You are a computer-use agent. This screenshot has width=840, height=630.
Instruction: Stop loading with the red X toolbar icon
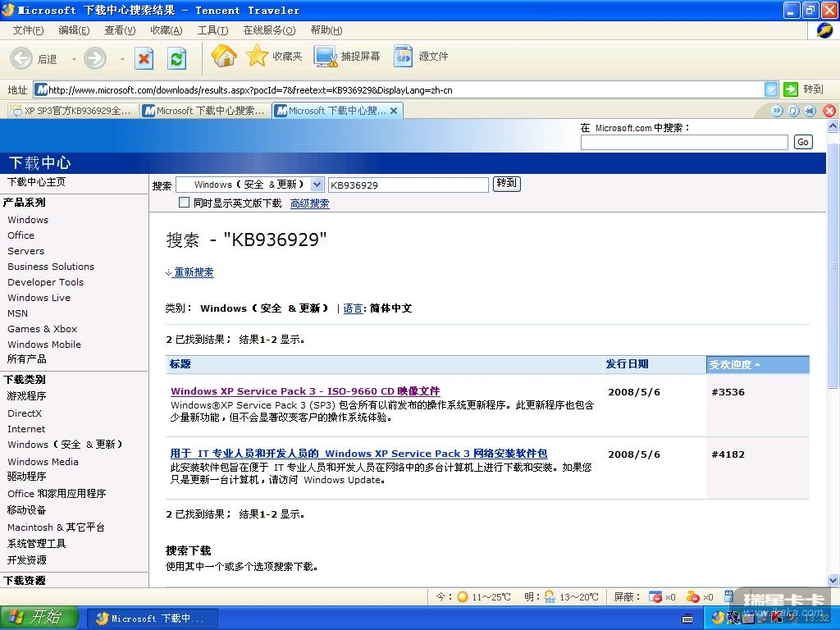click(x=144, y=58)
